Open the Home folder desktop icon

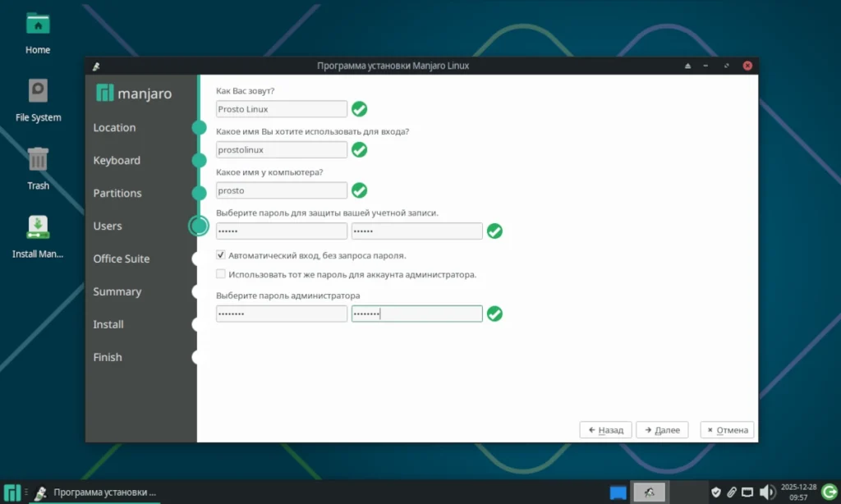[x=38, y=25]
